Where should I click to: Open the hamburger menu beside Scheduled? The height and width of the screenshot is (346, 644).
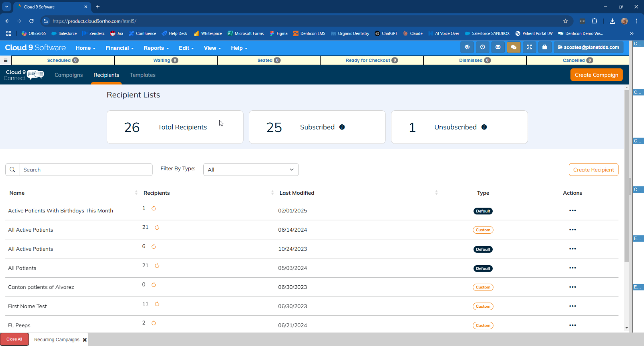point(6,60)
